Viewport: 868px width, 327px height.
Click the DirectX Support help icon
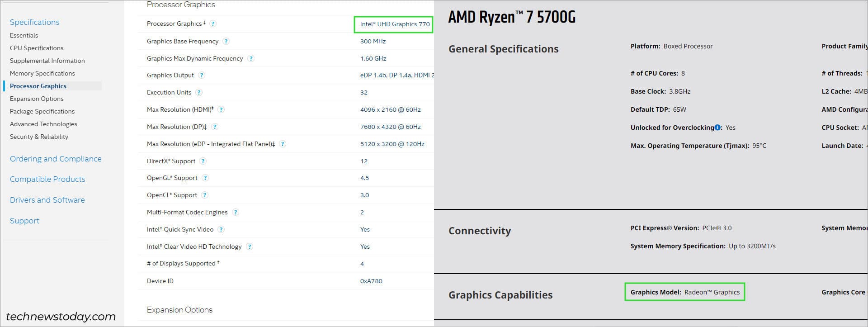coord(202,161)
